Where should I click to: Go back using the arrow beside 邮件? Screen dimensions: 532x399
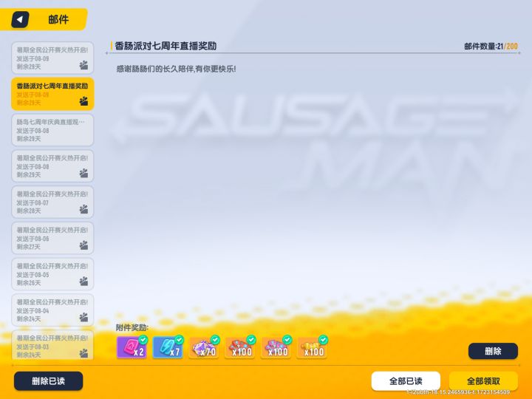click(20, 19)
